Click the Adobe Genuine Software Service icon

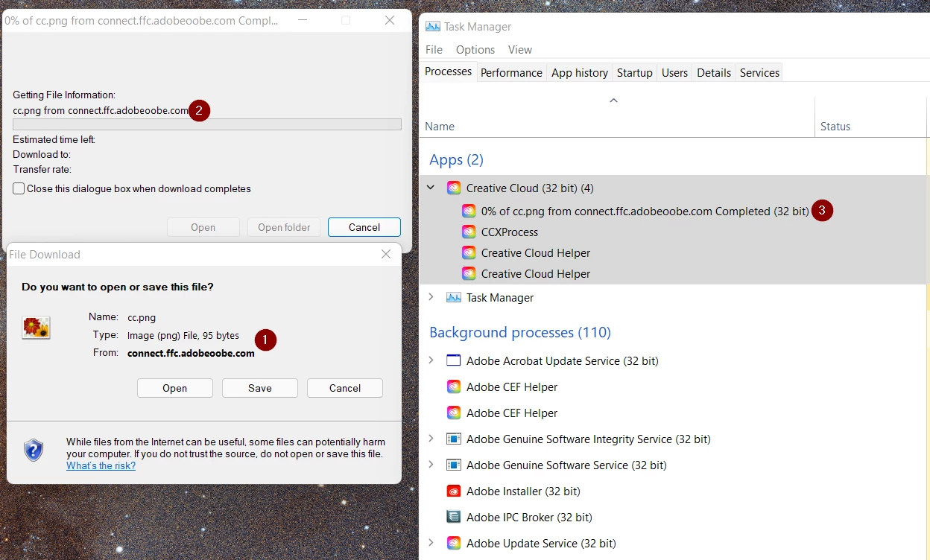(454, 465)
